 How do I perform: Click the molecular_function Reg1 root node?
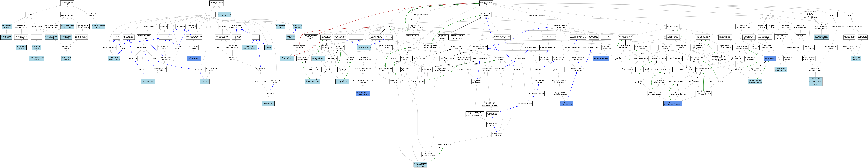point(67,3)
